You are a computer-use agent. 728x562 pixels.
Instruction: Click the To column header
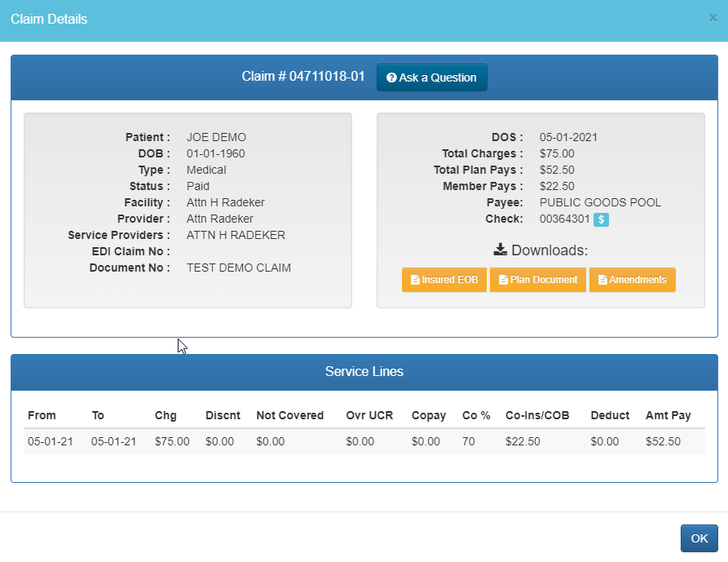(98, 415)
